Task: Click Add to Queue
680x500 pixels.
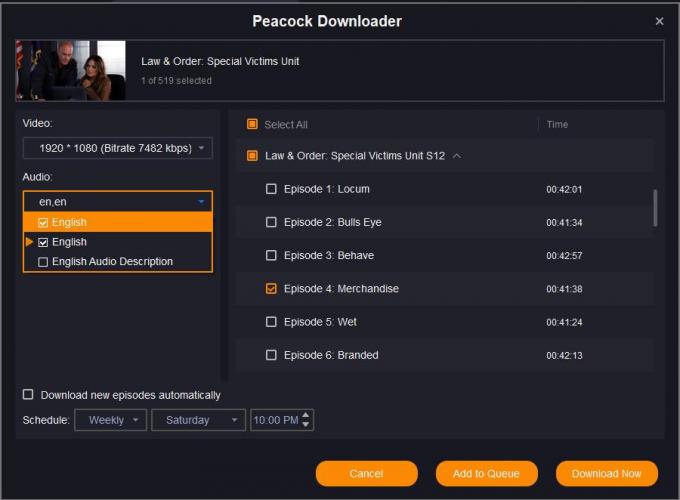Action: (487, 474)
